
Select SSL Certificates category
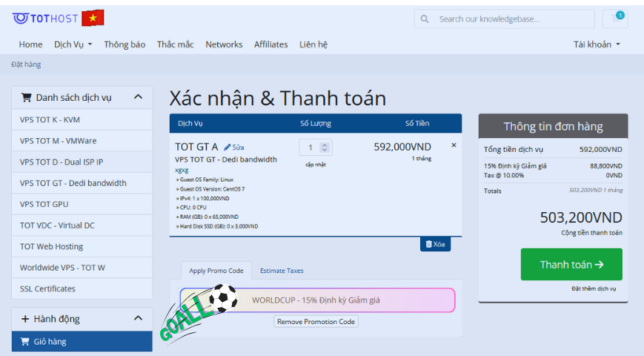82,289
